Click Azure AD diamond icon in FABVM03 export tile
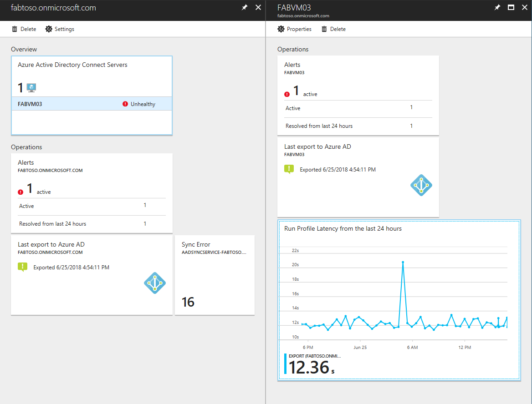The width and height of the screenshot is (532, 404). tap(421, 185)
